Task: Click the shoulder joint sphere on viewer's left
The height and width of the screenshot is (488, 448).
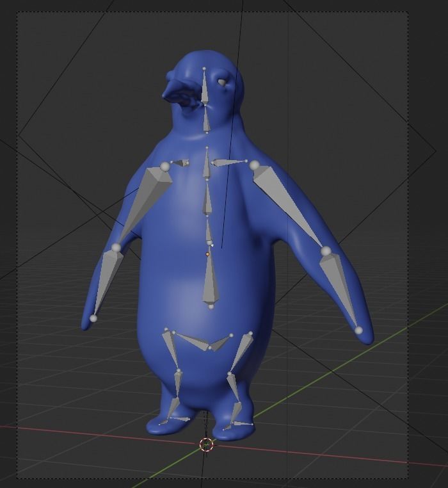Action: (165, 167)
